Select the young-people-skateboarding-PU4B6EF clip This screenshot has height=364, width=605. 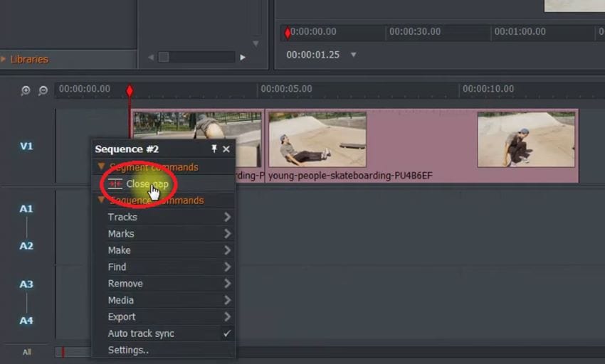(x=422, y=145)
